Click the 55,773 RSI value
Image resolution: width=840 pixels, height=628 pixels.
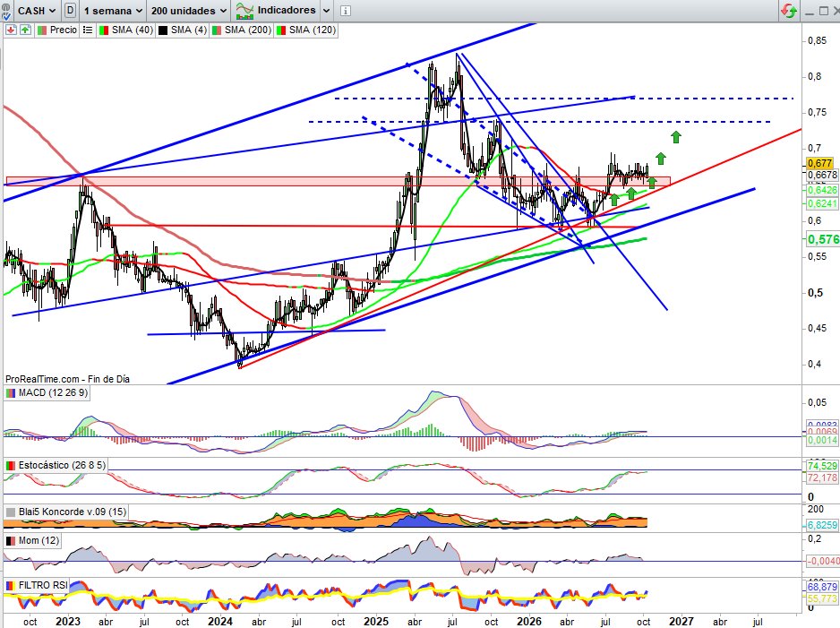tap(822, 598)
